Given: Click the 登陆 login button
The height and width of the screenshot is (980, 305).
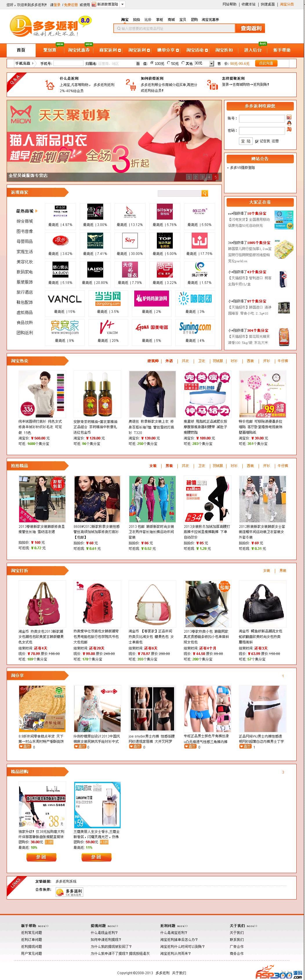Looking at the screenshot, I should [246, 141].
